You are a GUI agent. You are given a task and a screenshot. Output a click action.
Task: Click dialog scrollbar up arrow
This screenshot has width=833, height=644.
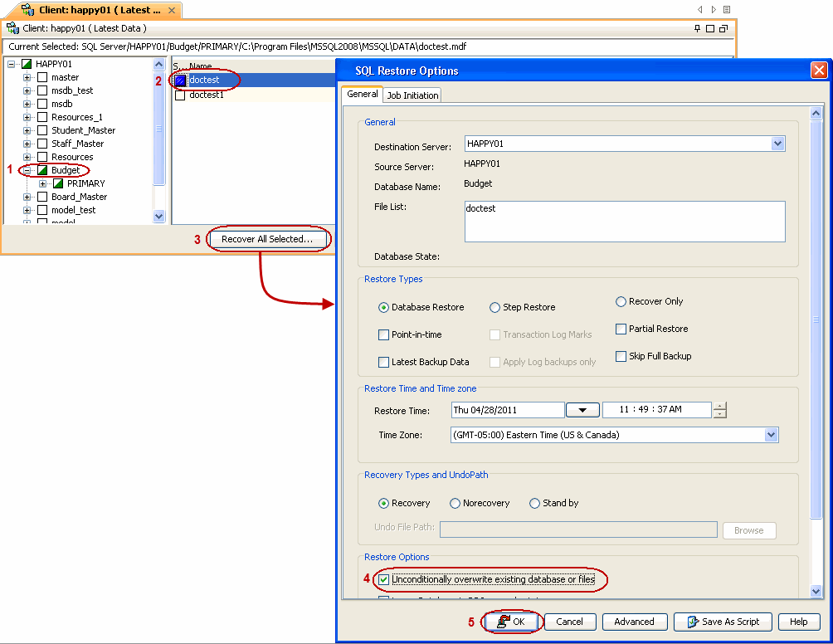[816, 113]
